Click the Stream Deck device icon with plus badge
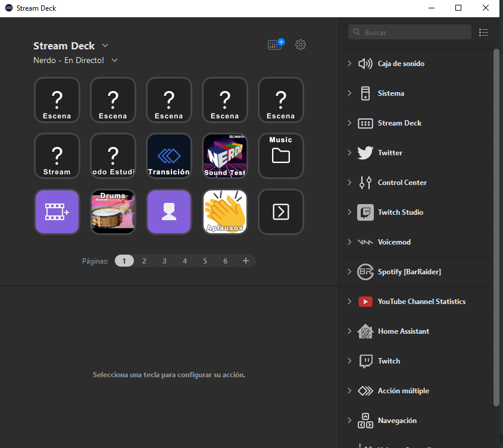The width and height of the screenshot is (503, 448). pos(274,45)
